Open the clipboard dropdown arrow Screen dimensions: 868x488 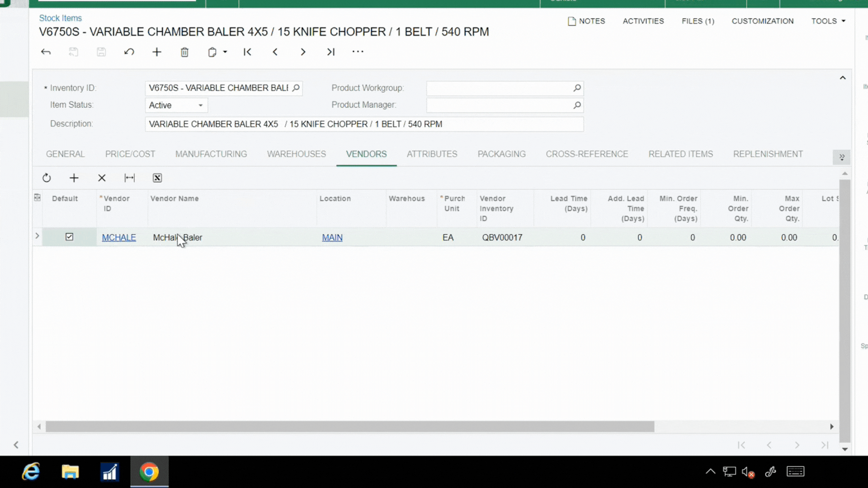coord(225,52)
